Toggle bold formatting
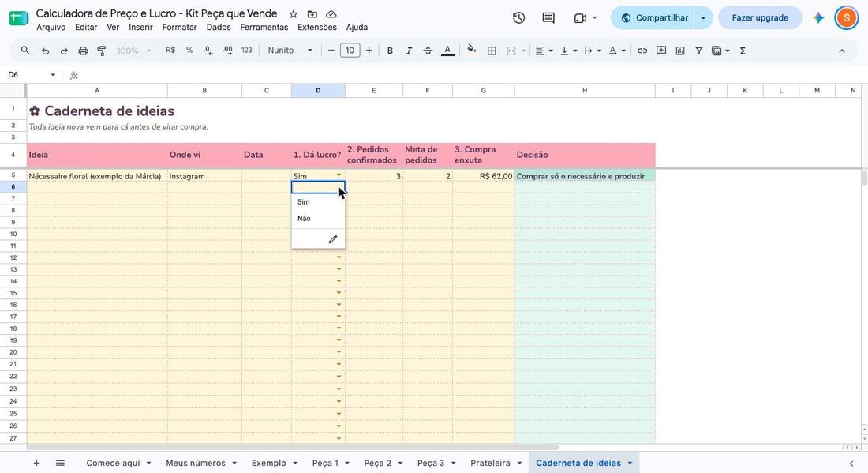868x473 pixels. coord(390,51)
